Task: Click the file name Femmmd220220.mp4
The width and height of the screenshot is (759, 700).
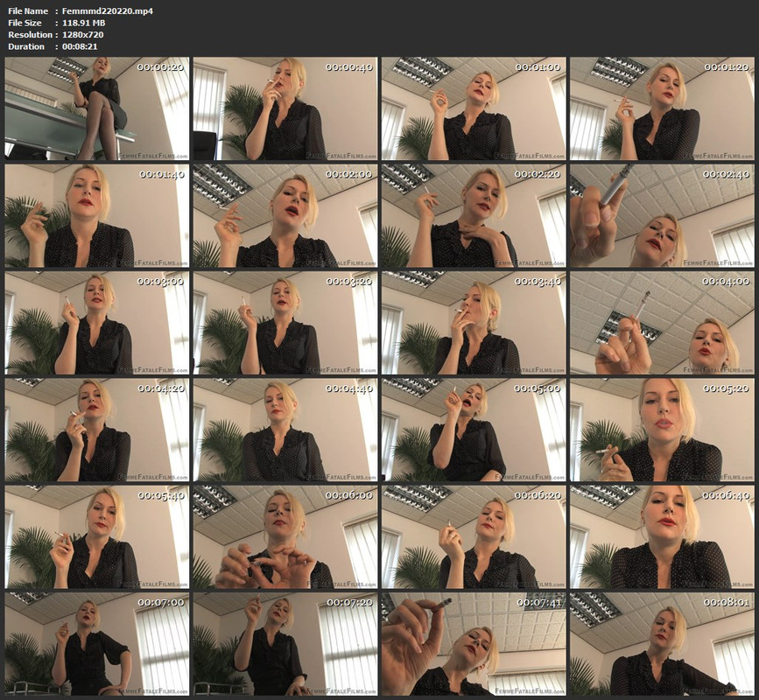Action: pos(108,11)
